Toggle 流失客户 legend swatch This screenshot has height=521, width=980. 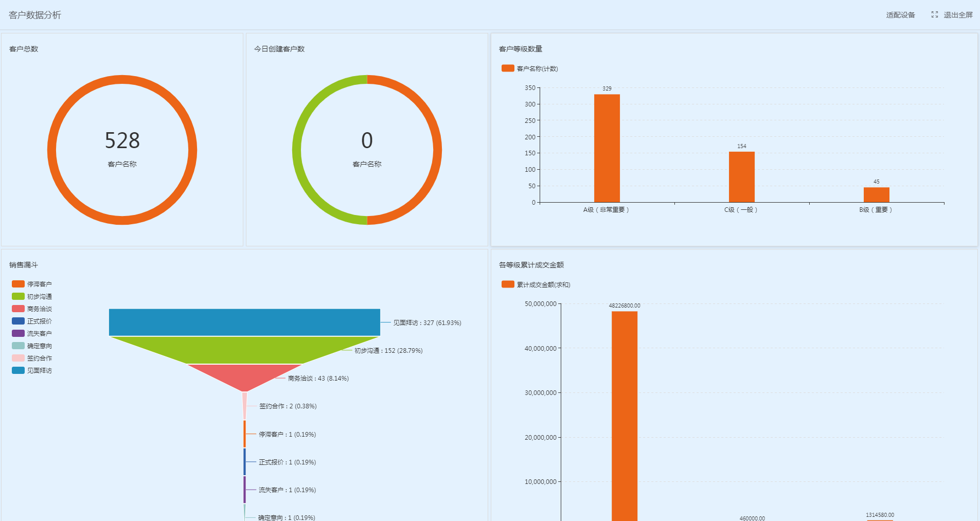(18, 333)
